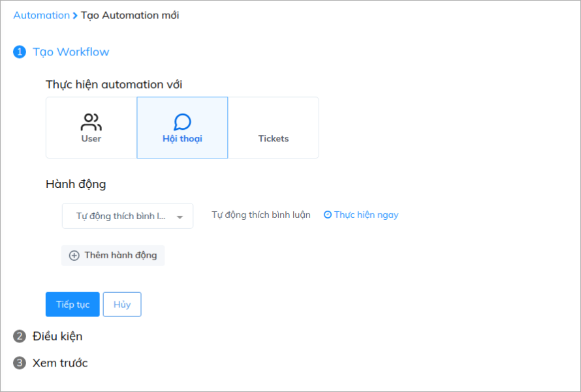Click the User people icon
The width and height of the screenshot is (581, 392).
[x=91, y=122]
